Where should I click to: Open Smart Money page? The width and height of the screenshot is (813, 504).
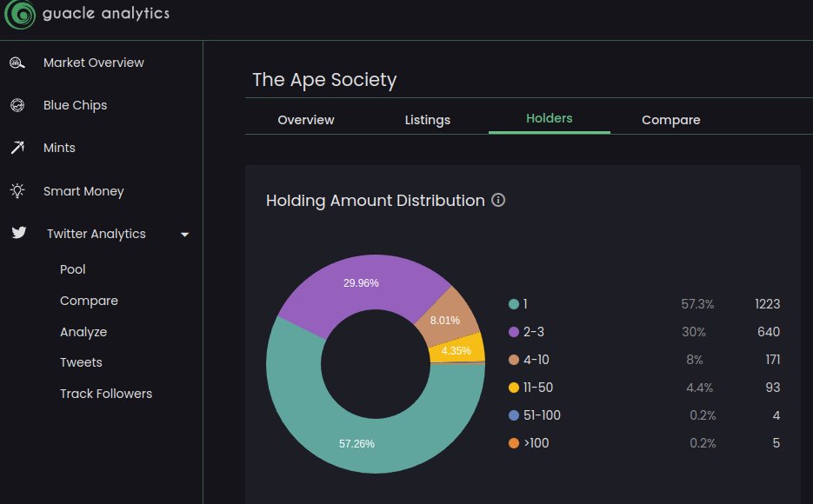click(x=83, y=191)
